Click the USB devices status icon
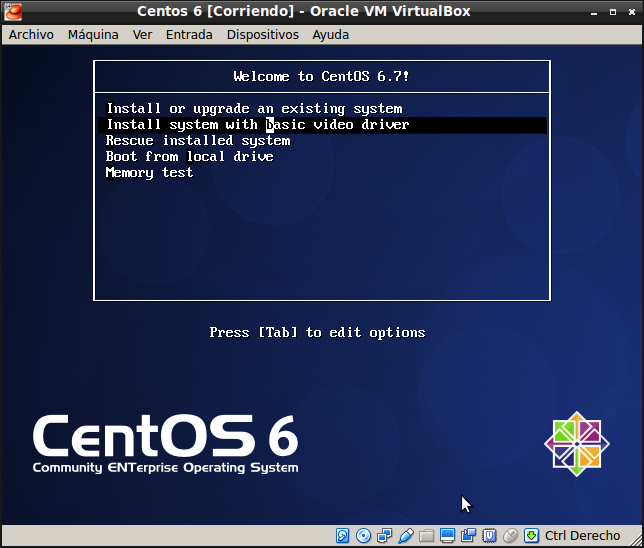This screenshot has height=548, width=644. [x=406, y=536]
